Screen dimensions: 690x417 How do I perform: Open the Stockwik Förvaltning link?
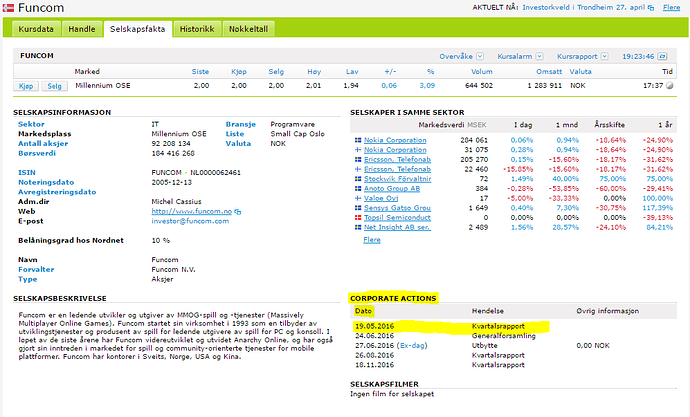397,179
